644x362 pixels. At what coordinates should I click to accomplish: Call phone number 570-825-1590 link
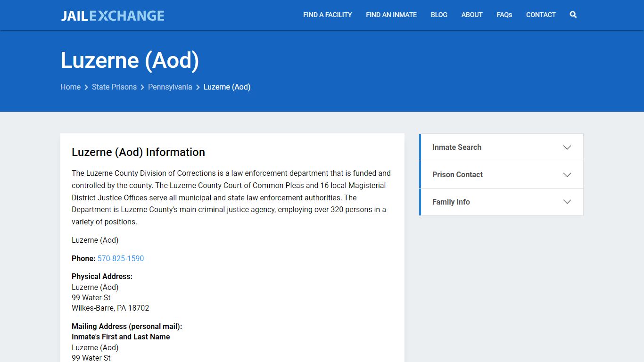121,258
